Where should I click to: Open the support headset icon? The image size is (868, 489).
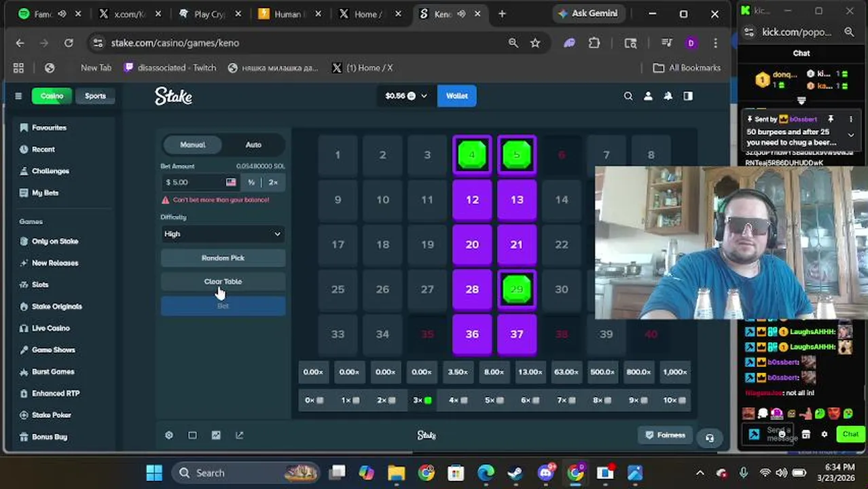coord(710,438)
